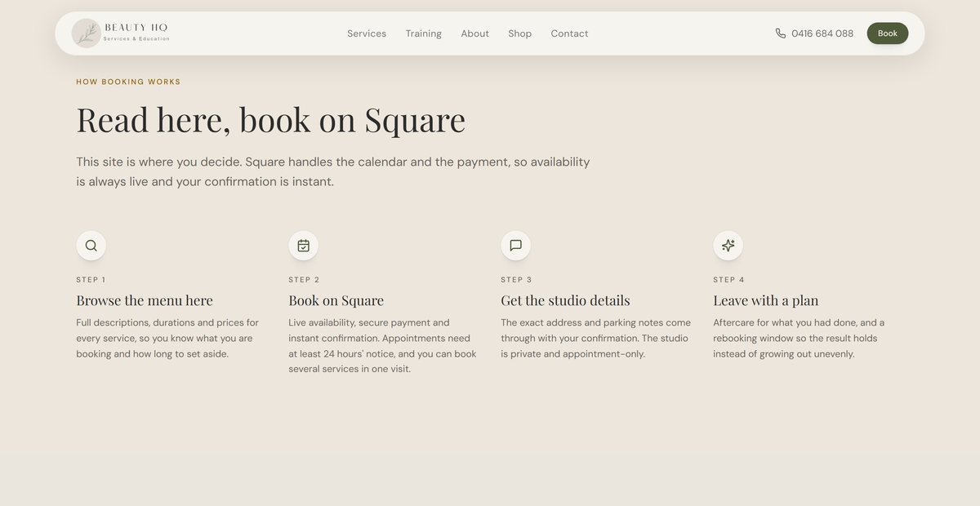Click the phone icon beside 0416 684 088
The height and width of the screenshot is (506, 980).
click(781, 33)
